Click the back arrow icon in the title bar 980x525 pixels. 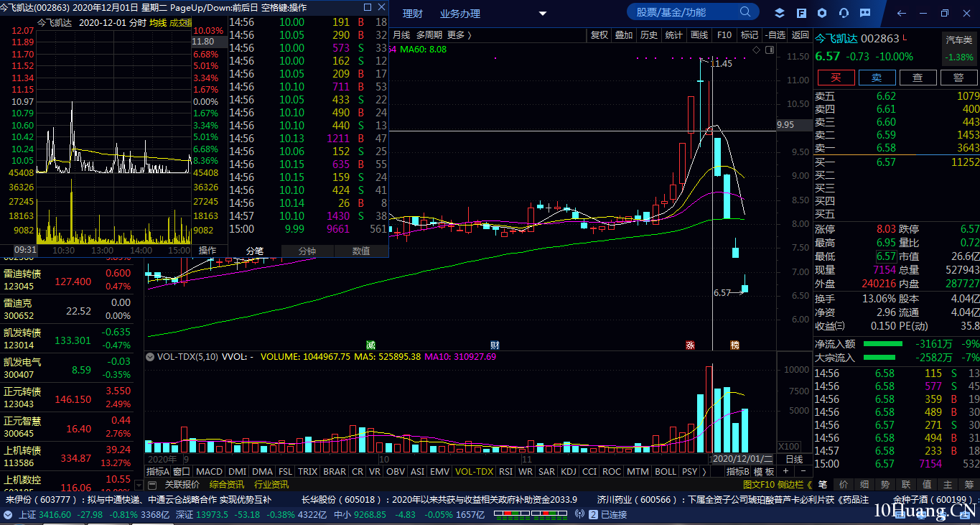[902, 13]
